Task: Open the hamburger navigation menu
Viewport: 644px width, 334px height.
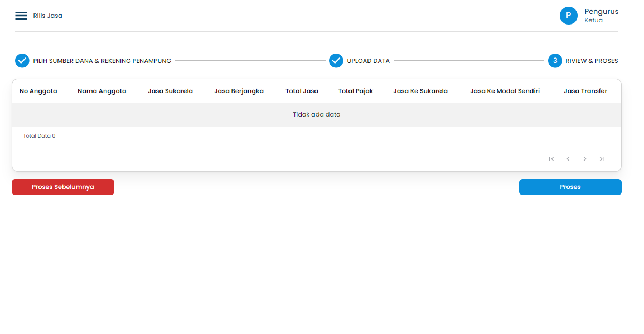Action: (x=21, y=16)
